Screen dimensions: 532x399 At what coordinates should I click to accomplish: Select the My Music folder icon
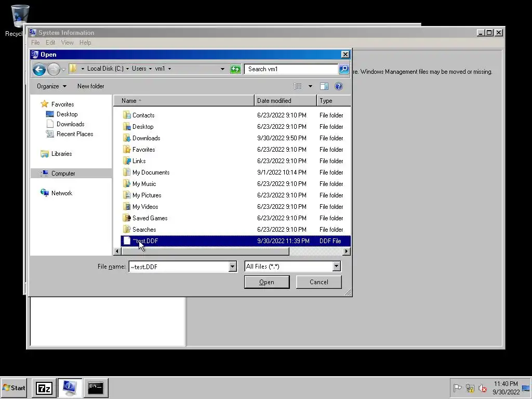[127, 183]
